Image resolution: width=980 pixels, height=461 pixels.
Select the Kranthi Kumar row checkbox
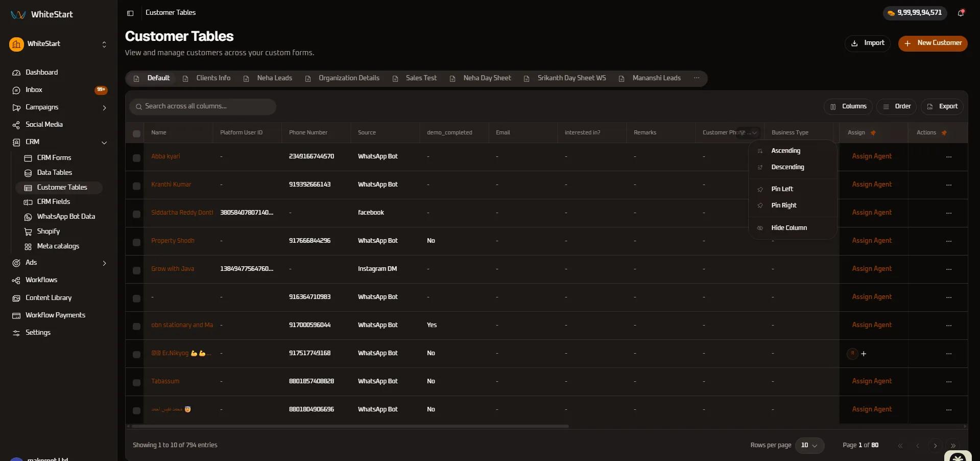[x=136, y=186]
